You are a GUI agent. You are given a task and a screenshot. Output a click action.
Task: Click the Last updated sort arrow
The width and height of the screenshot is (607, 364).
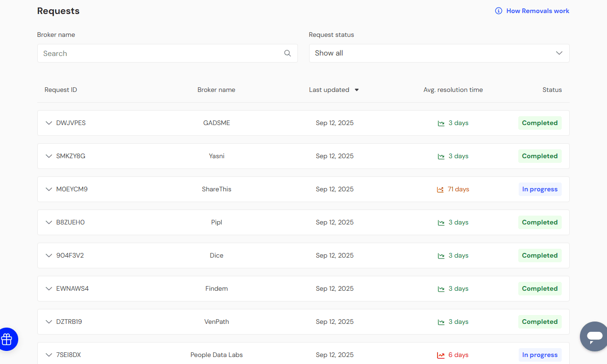point(357,90)
